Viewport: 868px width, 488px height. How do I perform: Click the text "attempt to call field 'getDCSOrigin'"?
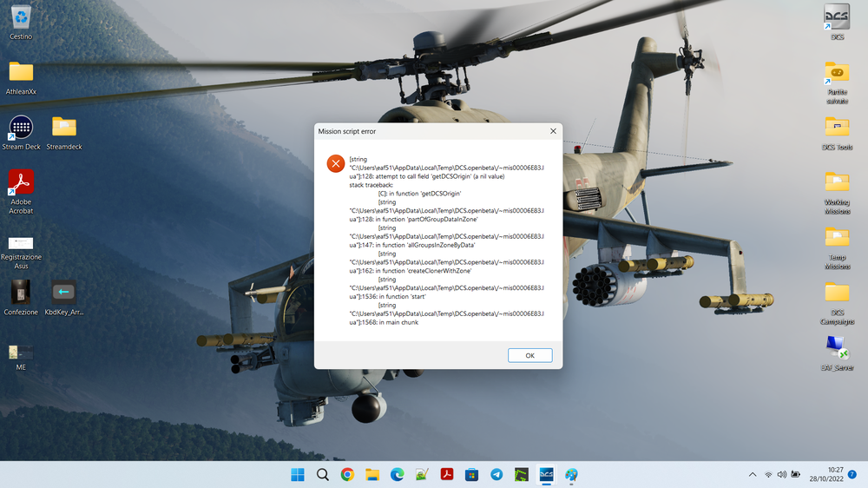click(x=424, y=176)
